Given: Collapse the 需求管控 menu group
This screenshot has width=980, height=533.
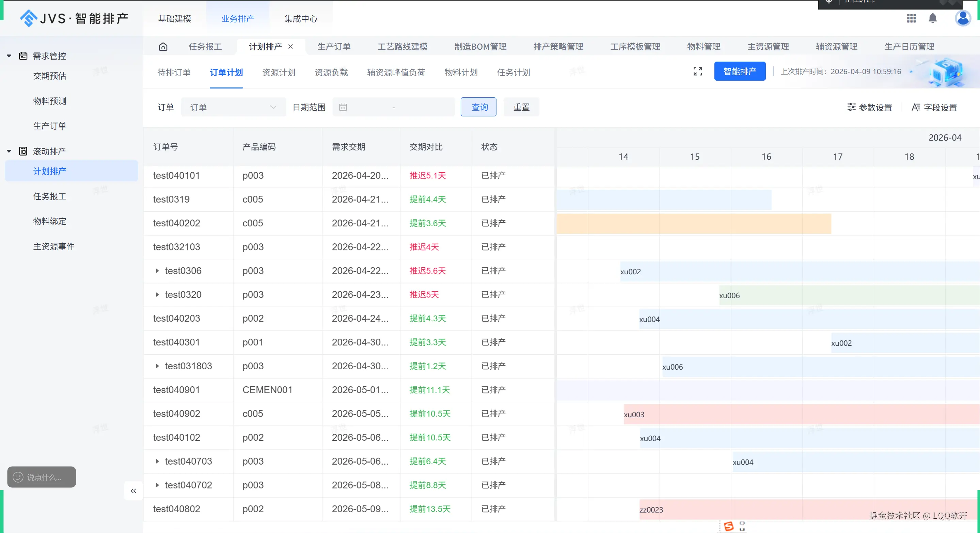Looking at the screenshot, I should (x=9, y=56).
